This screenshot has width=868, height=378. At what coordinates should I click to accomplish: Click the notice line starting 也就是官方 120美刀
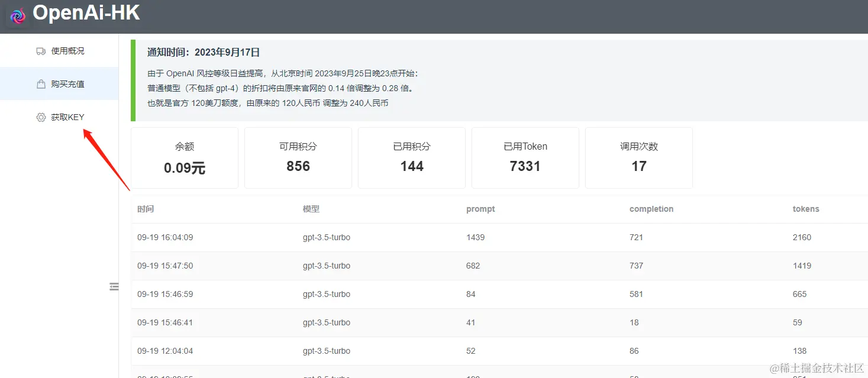pyautogui.click(x=268, y=103)
